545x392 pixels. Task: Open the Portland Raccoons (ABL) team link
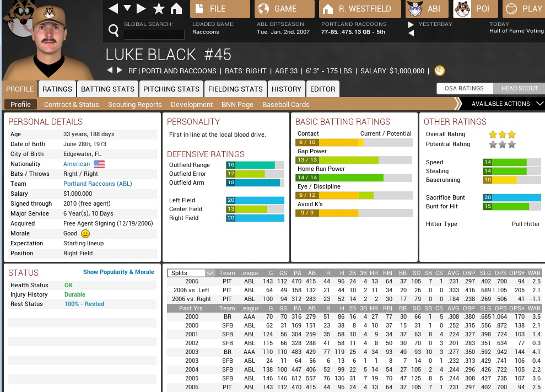98,184
